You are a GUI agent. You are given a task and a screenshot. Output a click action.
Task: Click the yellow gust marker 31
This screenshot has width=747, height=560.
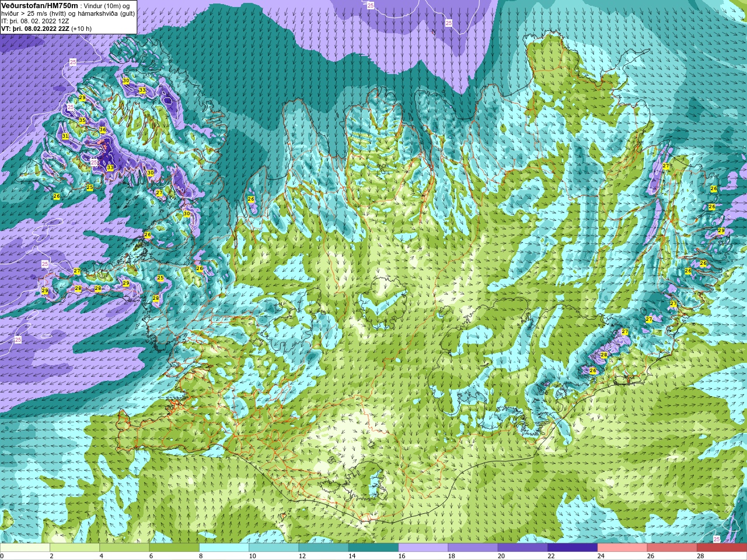click(65, 136)
